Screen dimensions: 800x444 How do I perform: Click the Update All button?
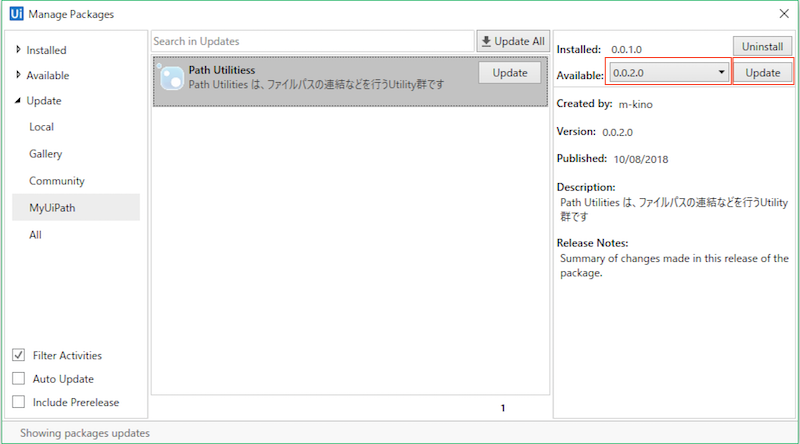point(513,41)
